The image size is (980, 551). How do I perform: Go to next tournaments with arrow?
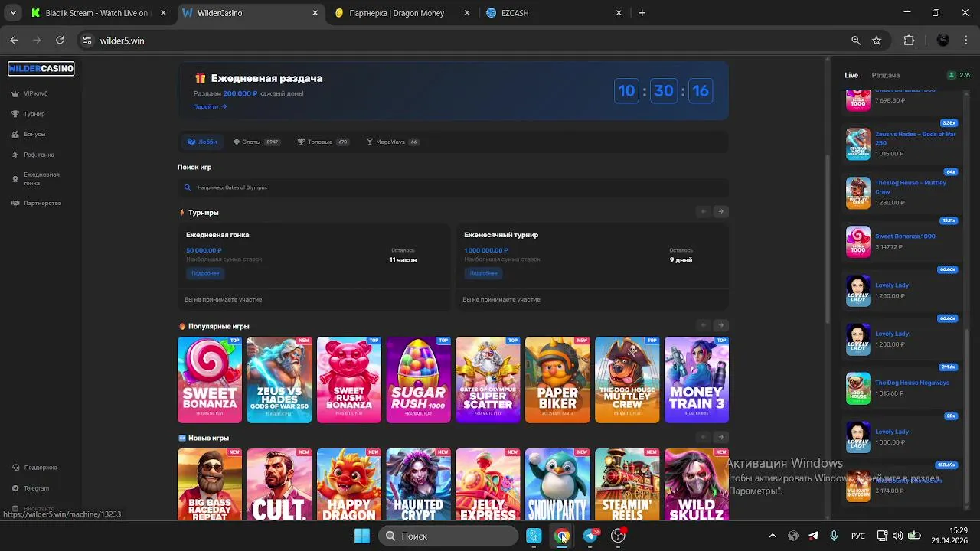(x=720, y=212)
